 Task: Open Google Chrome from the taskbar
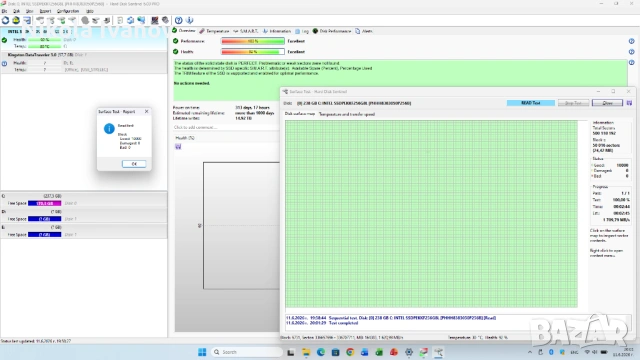pos(350,352)
